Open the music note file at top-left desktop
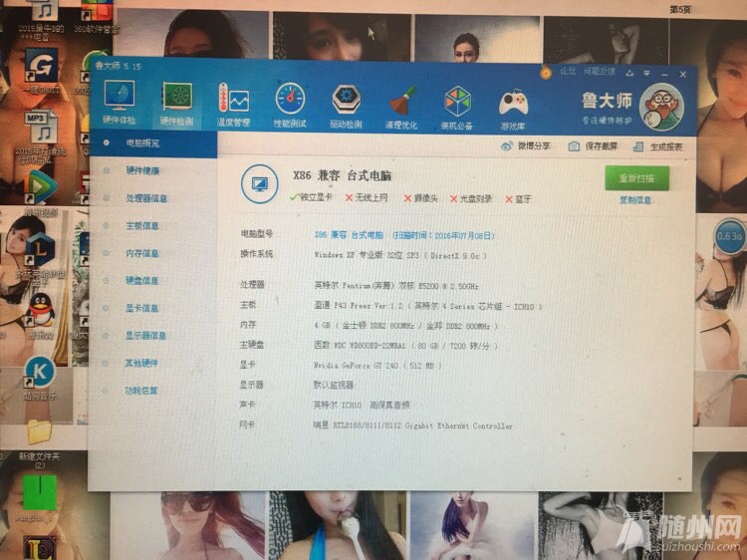This screenshot has width=747, height=560. 41,20
